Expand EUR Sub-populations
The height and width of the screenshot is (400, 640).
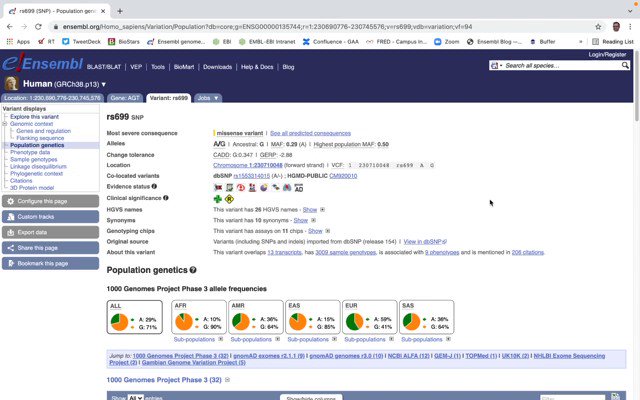(x=369, y=339)
